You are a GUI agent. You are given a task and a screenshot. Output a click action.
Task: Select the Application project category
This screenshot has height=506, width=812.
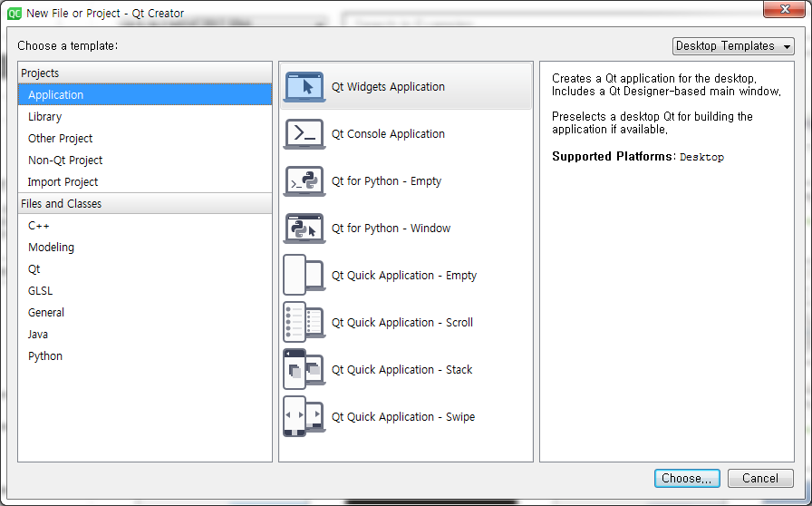(145, 95)
